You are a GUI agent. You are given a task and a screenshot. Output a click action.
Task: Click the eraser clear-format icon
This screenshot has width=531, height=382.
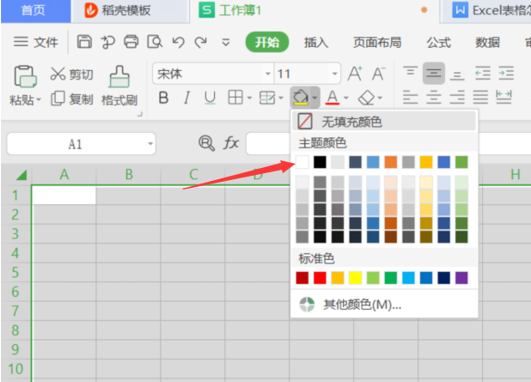coord(366,98)
